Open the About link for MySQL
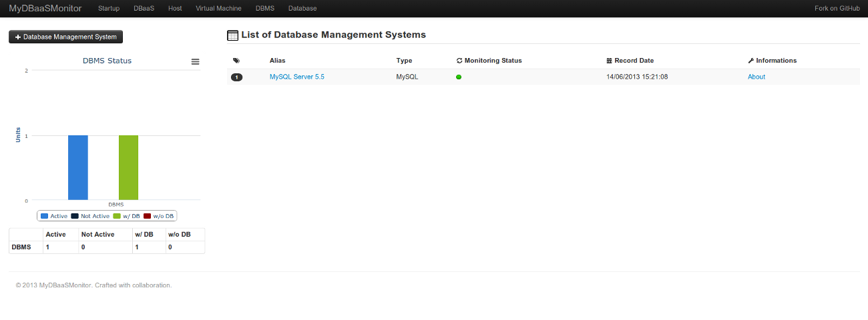The height and width of the screenshot is (320, 868). (756, 77)
